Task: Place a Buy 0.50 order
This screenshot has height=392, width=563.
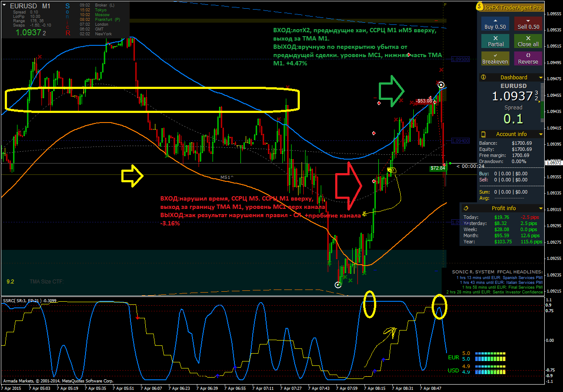Action: pos(495,24)
